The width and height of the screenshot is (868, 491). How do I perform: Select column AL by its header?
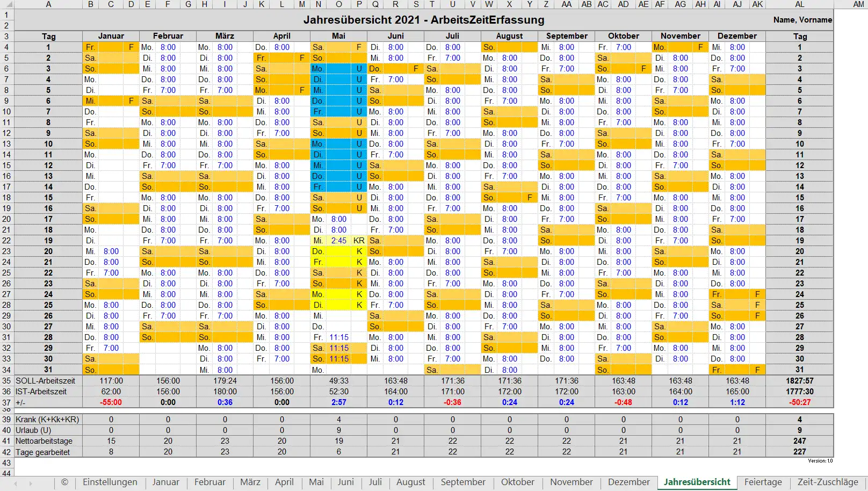point(800,4)
